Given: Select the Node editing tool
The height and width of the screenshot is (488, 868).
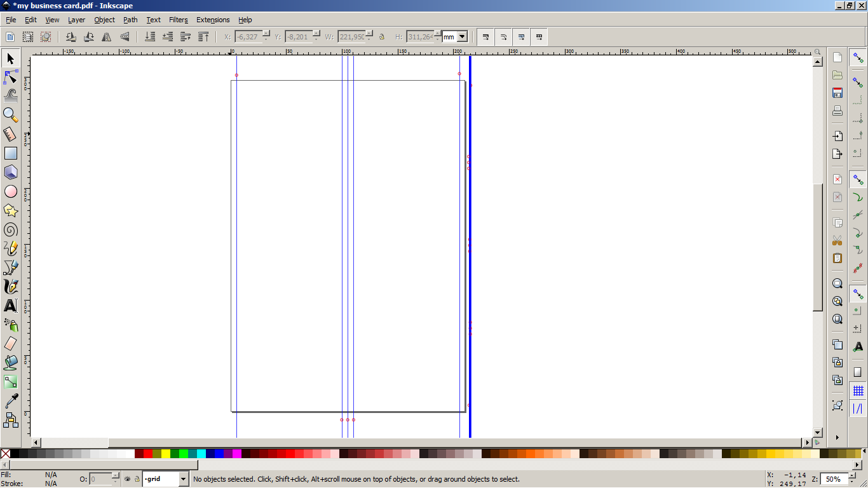Looking at the screenshot, I should [10, 77].
